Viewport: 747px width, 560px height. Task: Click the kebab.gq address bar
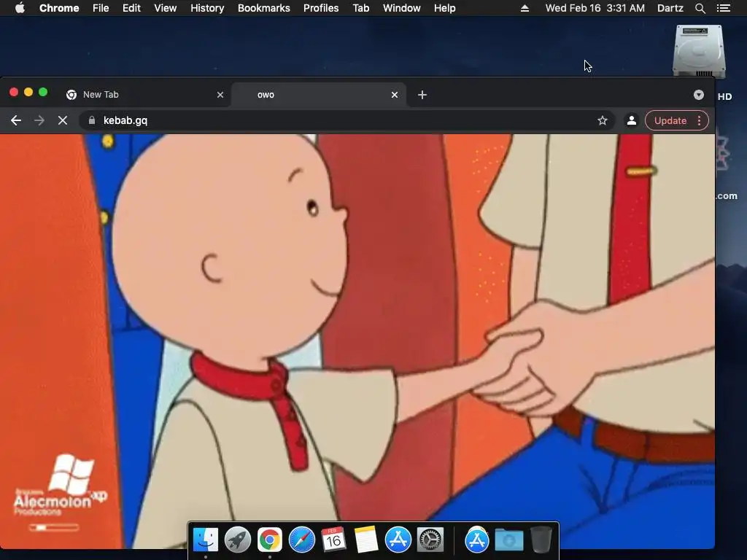click(347, 120)
